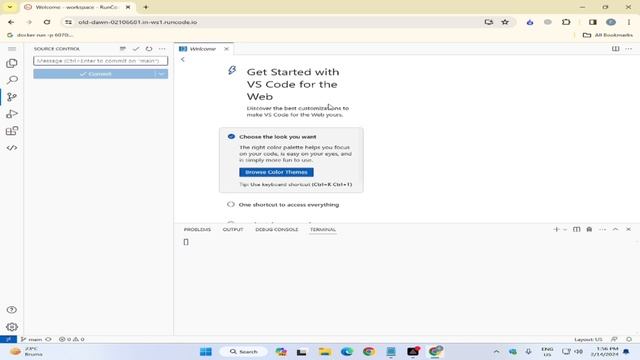Open the Extensions view
640x360 pixels.
click(x=12, y=131)
